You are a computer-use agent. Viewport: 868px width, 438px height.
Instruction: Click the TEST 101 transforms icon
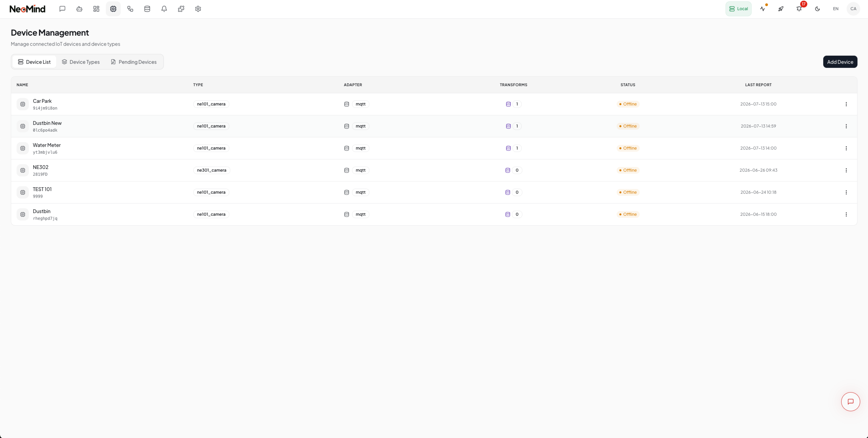click(508, 192)
